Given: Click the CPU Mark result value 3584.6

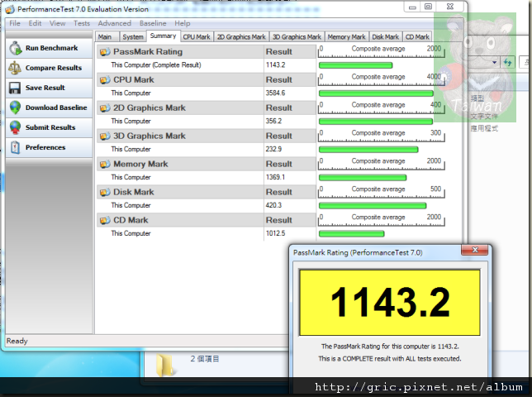Looking at the screenshot, I should (x=275, y=93).
